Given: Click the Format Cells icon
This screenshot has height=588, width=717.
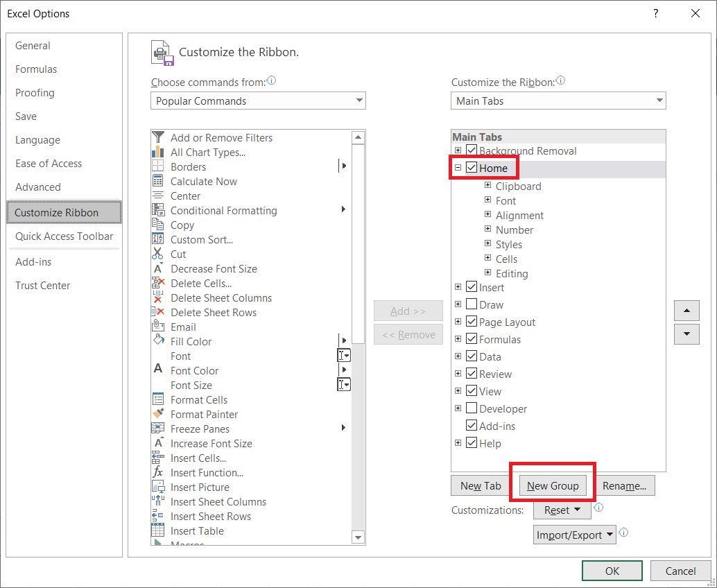Looking at the screenshot, I should (158, 399).
